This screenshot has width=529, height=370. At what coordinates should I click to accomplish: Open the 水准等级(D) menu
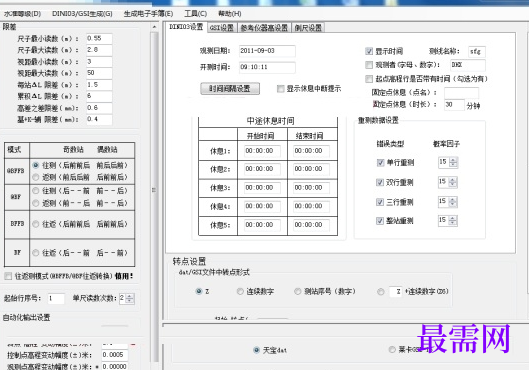tap(22, 14)
